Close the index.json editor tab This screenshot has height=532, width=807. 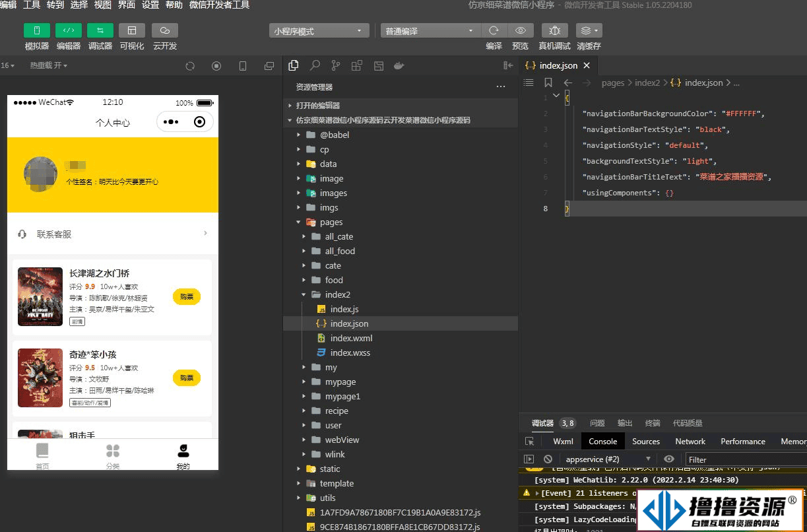point(587,65)
